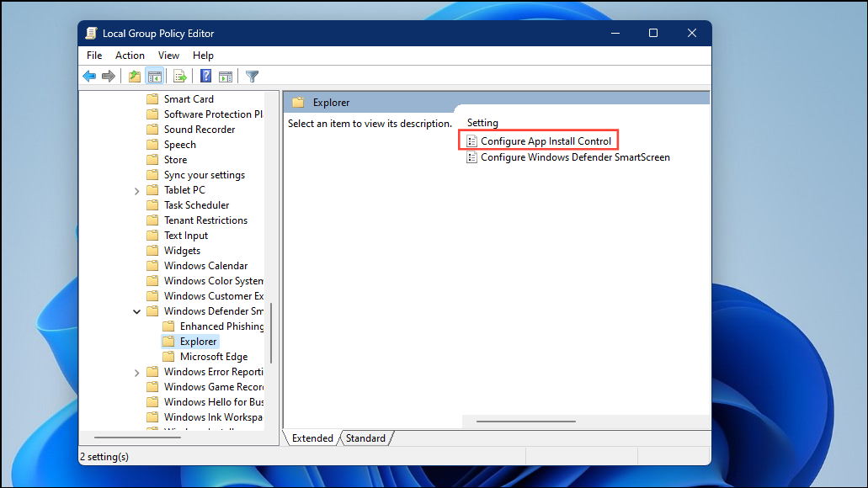Expand the Tablet PC tree node

pyautogui.click(x=136, y=189)
